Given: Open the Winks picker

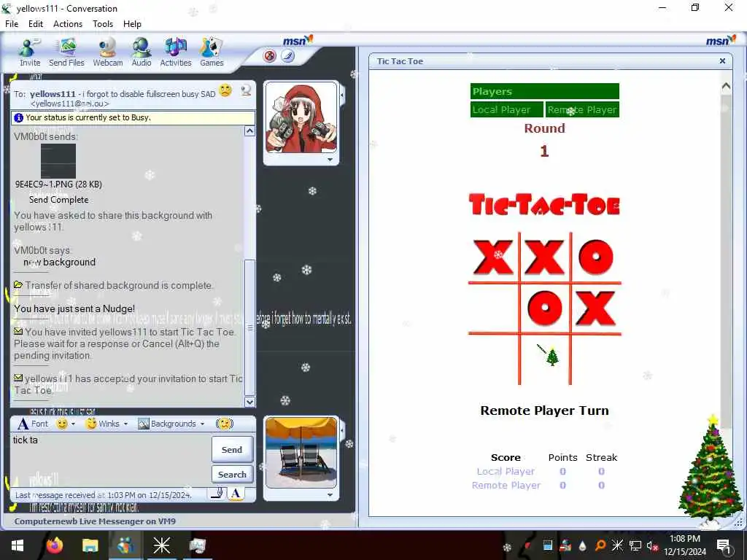Looking at the screenshot, I should pos(104,424).
